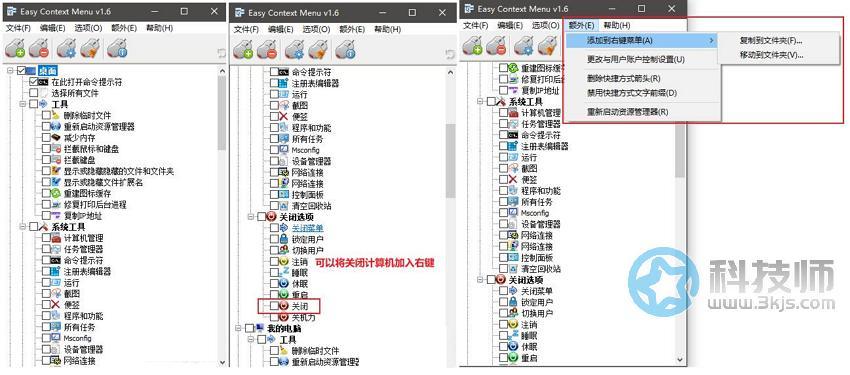The height and width of the screenshot is (375, 850).
Task: Click 便签 red X icon in middle window
Action: pos(285,117)
